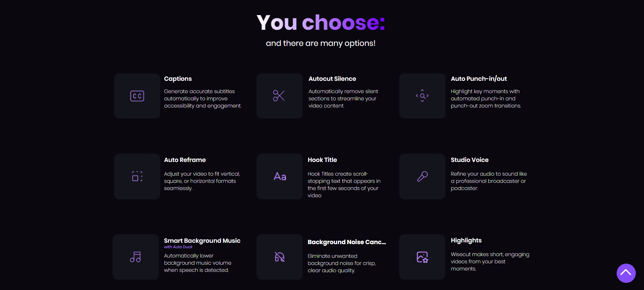Select the Studio Voice heading

pos(470,160)
